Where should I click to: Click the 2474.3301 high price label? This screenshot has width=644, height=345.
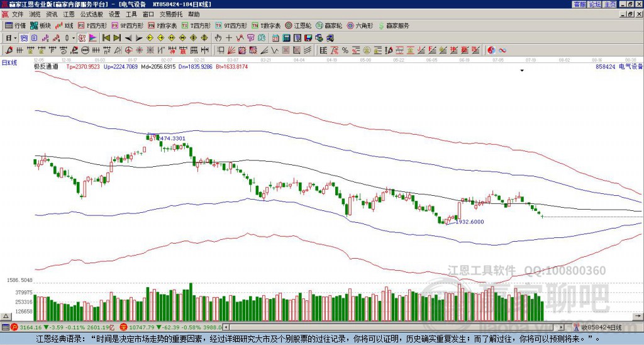click(171, 139)
